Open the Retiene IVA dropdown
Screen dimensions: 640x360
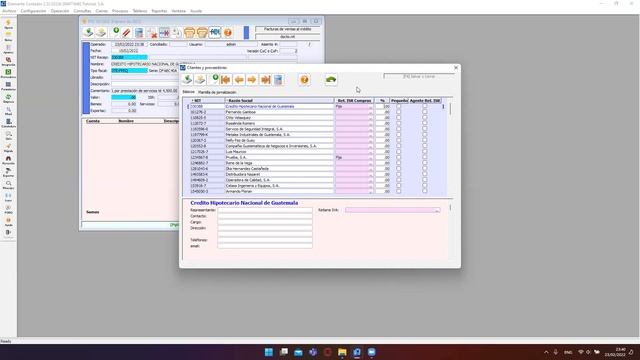pos(437,210)
